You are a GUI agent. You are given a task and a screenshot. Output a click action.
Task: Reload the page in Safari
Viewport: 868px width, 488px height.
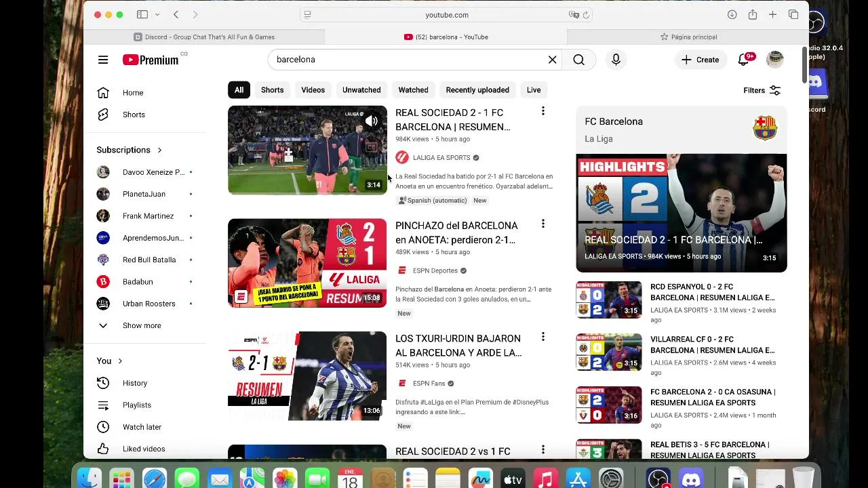(586, 15)
